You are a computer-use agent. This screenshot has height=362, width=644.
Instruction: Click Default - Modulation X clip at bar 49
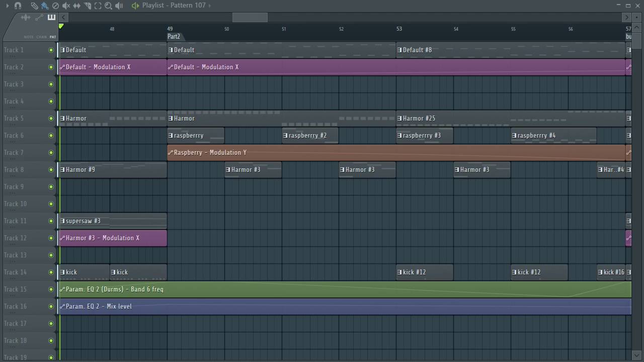pyautogui.click(x=396, y=67)
